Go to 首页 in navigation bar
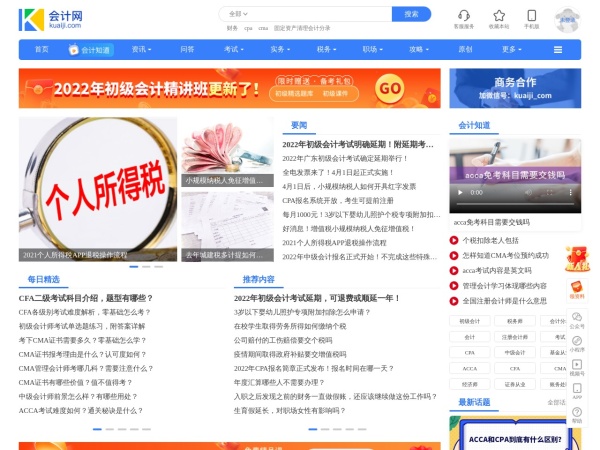Viewport: 600px width, 450px height. point(41,49)
